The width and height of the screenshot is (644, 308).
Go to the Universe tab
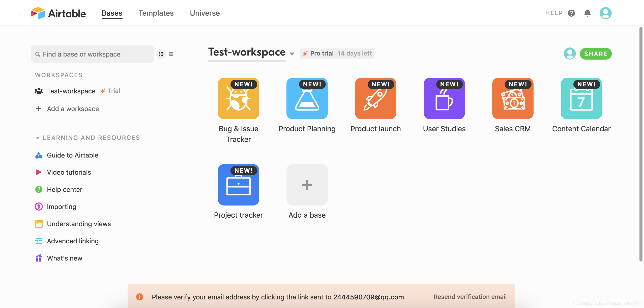(x=205, y=13)
